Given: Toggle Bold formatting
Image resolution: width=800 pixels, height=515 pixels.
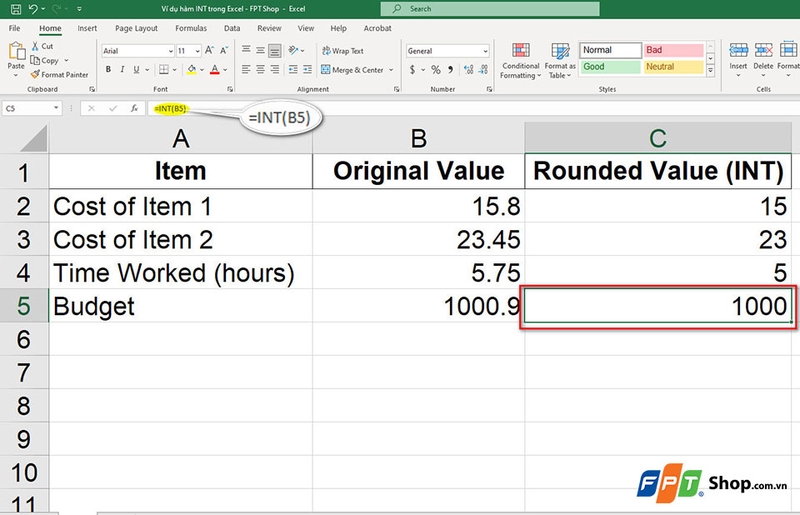Looking at the screenshot, I should pos(108,70).
